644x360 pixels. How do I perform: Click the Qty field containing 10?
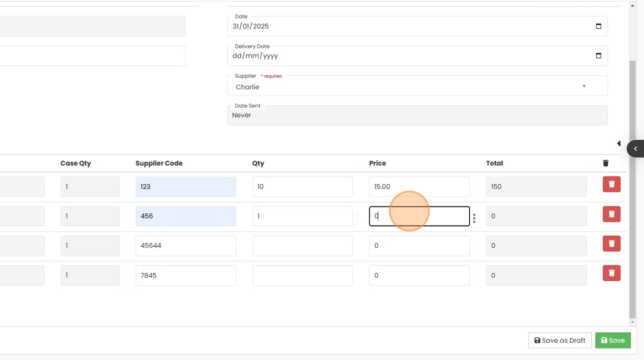[x=302, y=187]
